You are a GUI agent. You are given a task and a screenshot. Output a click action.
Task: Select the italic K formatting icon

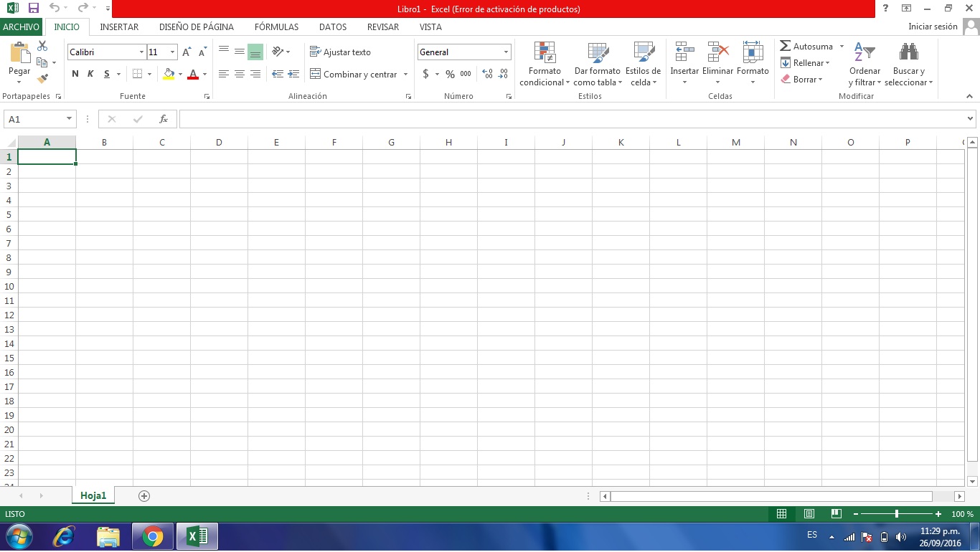click(90, 74)
